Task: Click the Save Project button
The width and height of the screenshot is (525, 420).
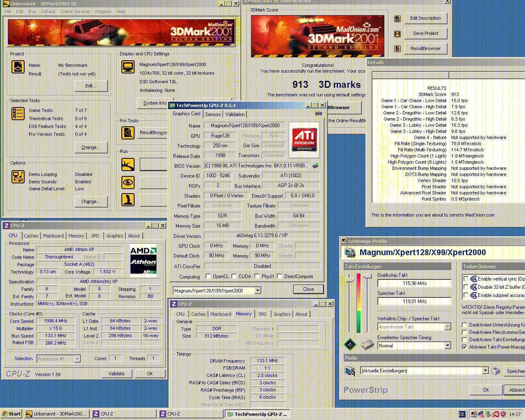Action: (426, 33)
